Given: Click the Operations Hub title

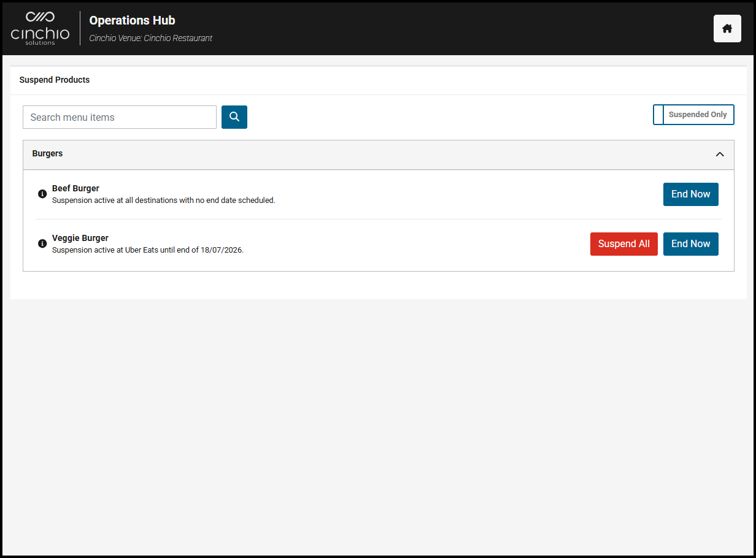Looking at the screenshot, I should pyautogui.click(x=132, y=20).
